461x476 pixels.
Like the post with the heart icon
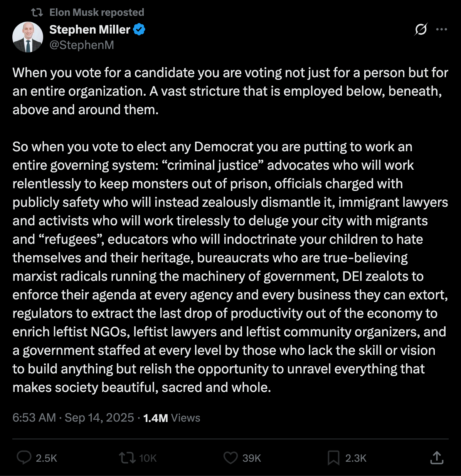coord(230,458)
